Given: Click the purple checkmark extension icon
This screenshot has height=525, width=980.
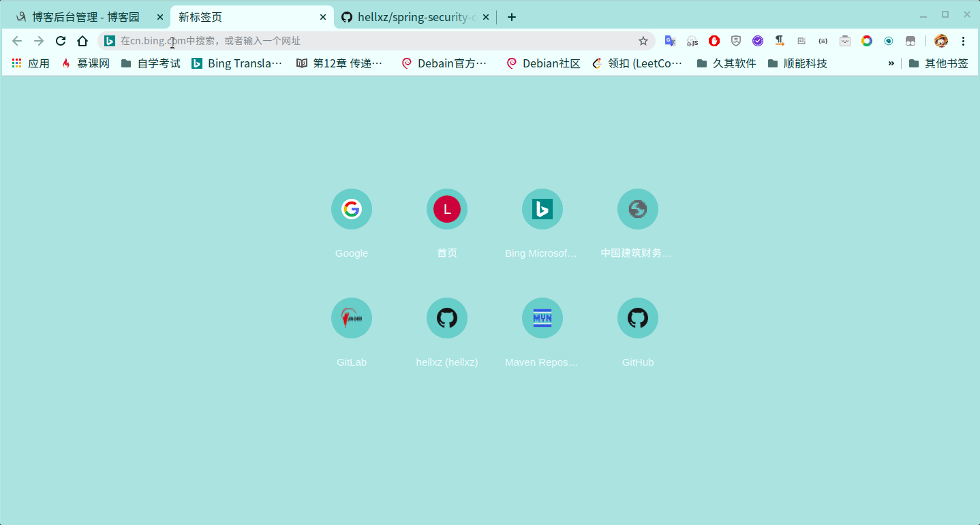Looking at the screenshot, I should 758,41.
